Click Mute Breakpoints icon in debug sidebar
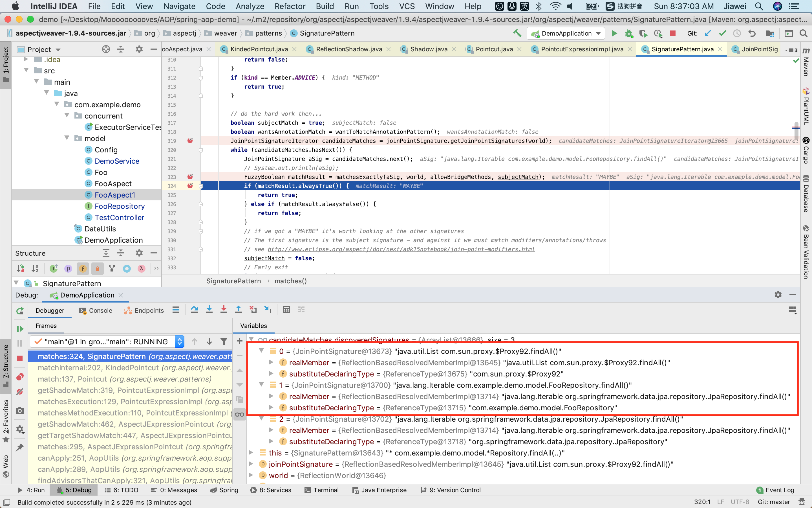 pyautogui.click(x=20, y=391)
